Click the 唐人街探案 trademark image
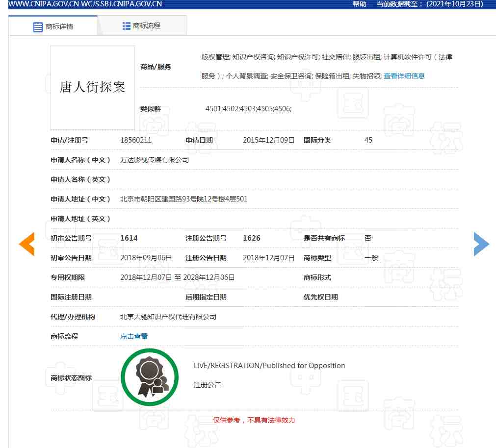This screenshot has width=496, height=448. point(93,88)
